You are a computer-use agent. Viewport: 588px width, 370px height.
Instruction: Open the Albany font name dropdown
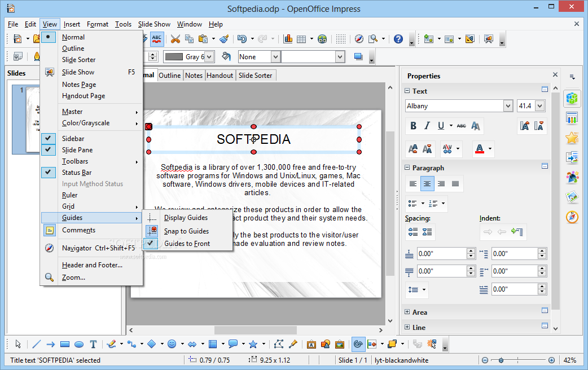click(x=508, y=106)
